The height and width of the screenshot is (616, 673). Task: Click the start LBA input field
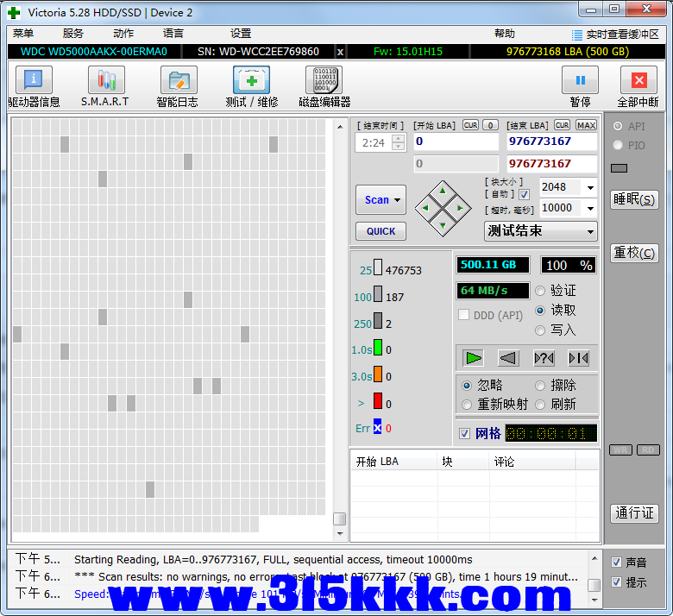[x=455, y=141]
